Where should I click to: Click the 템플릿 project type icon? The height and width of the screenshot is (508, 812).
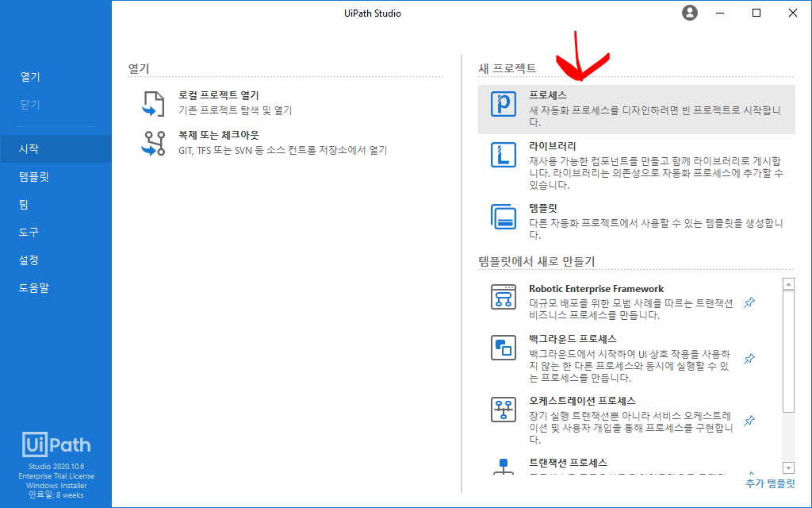504,216
